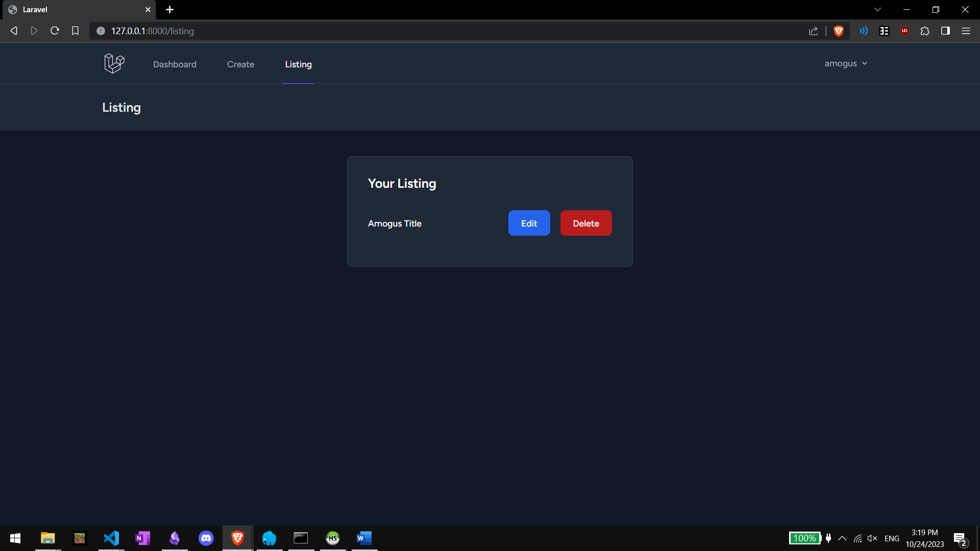
Task: Open the uBlock Origin extension icon
Action: (x=904, y=31)
